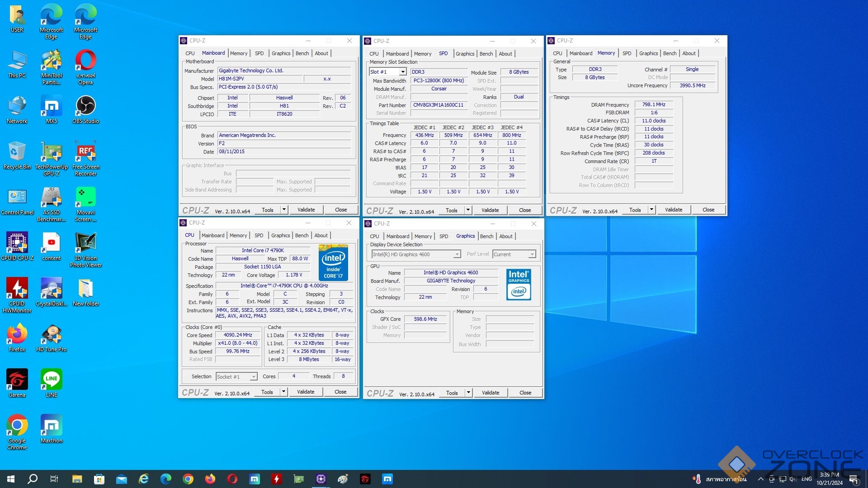
Task: Switch to Bench tab in Mainboard window
Action: (302, 53)
